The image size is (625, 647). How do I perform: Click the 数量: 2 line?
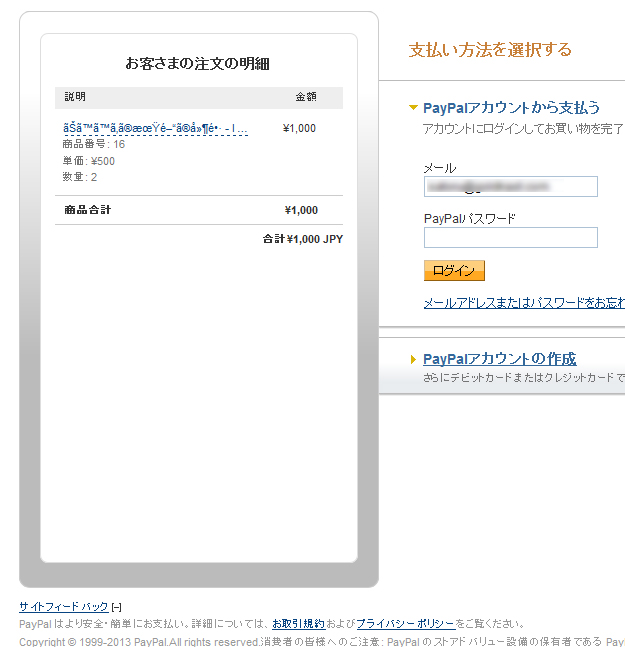point(80,177)
